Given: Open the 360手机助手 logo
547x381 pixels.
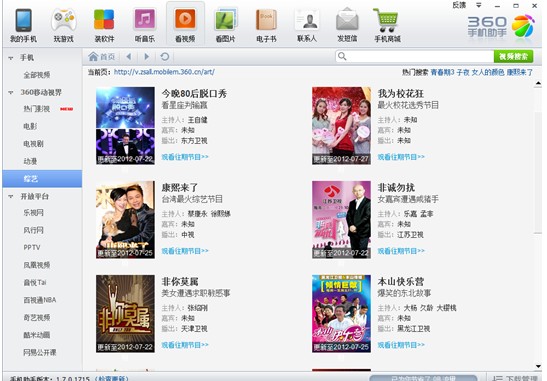Looking at the screenshot, I should [x=501, y=26].
